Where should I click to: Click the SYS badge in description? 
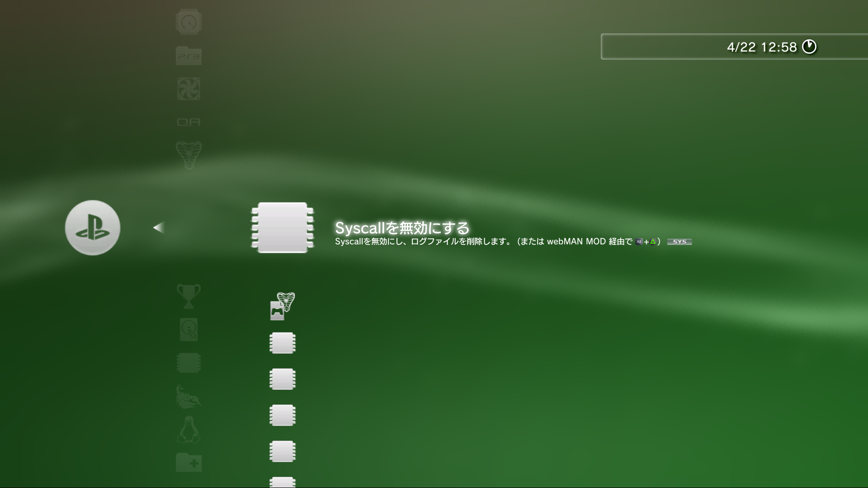pyautogui.click(x=679, y=242)
